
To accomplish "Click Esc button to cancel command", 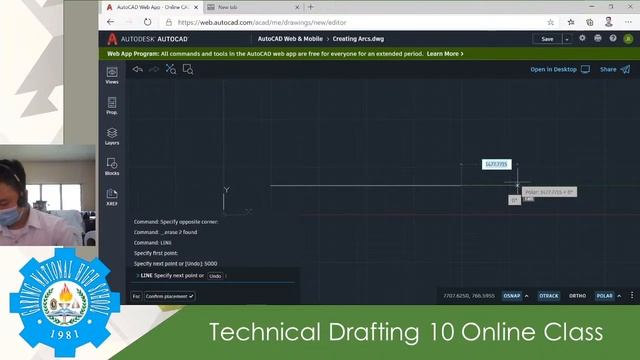I will pyautogui.click(x=136, y=296).
